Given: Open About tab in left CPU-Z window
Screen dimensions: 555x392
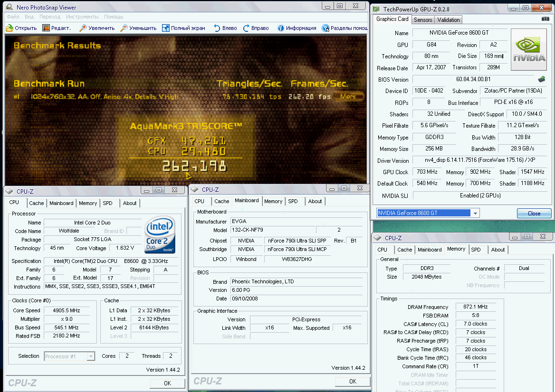Looking at the screenshot, I should point(130,203).
